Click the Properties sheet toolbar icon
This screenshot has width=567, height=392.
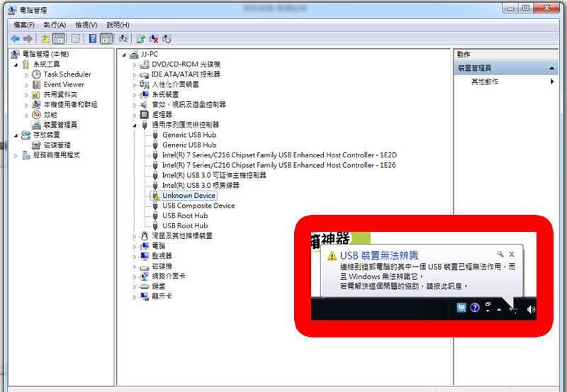[75, 39]
